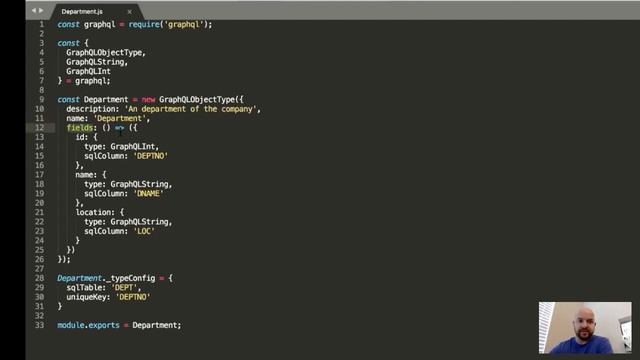Viewport: 640px width, 360px height.
Task: Place cursor on require('graphql') text
Action: [x=168, y=24]
